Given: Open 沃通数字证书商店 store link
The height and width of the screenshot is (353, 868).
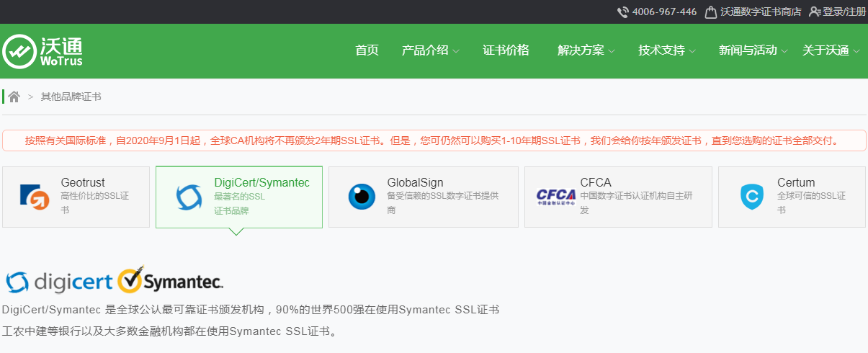Looking at the screenshot, I should 760,12.
